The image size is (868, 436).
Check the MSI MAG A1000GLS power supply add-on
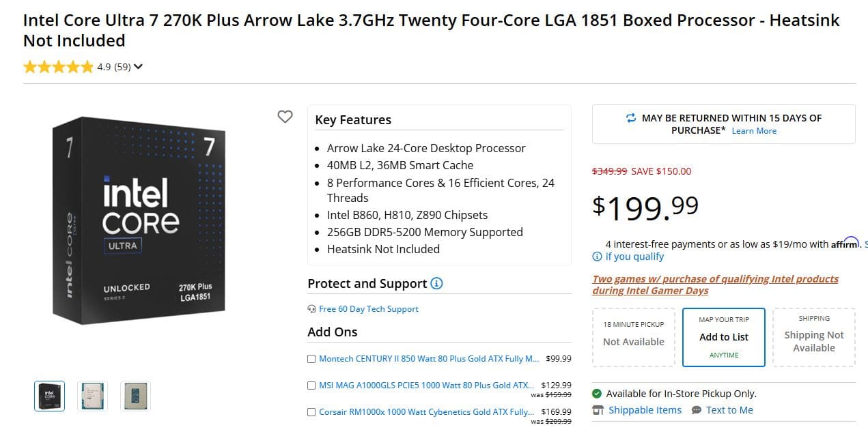point(311,386)
